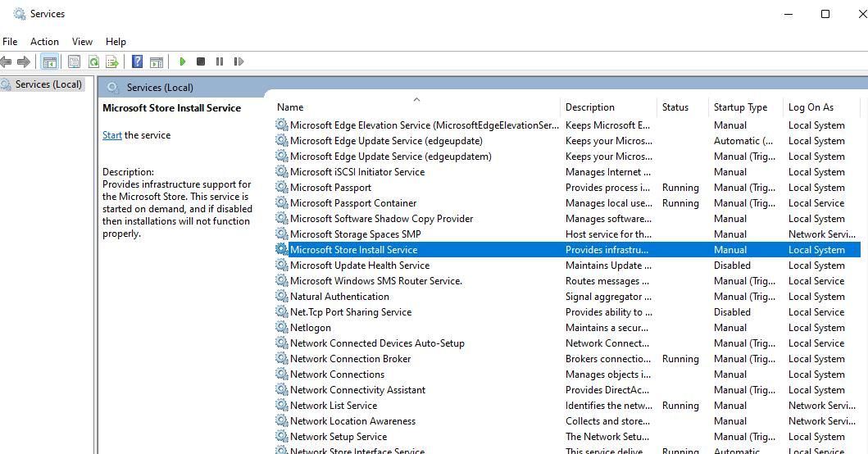Click the Stop Service square icon
Viewport: 868px width, 454px height.
click(201, 61)
